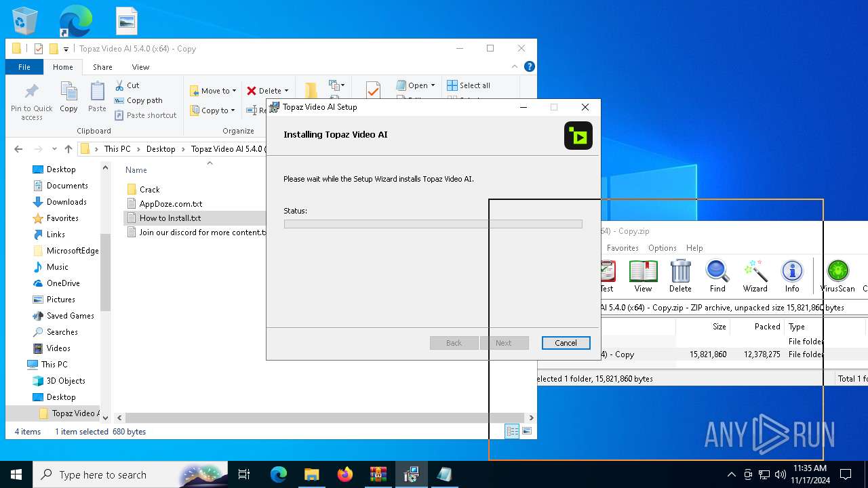Open the Open dropdown in ribbon
Viewport: 868px width, 488px height.
(x=416, y=85)
